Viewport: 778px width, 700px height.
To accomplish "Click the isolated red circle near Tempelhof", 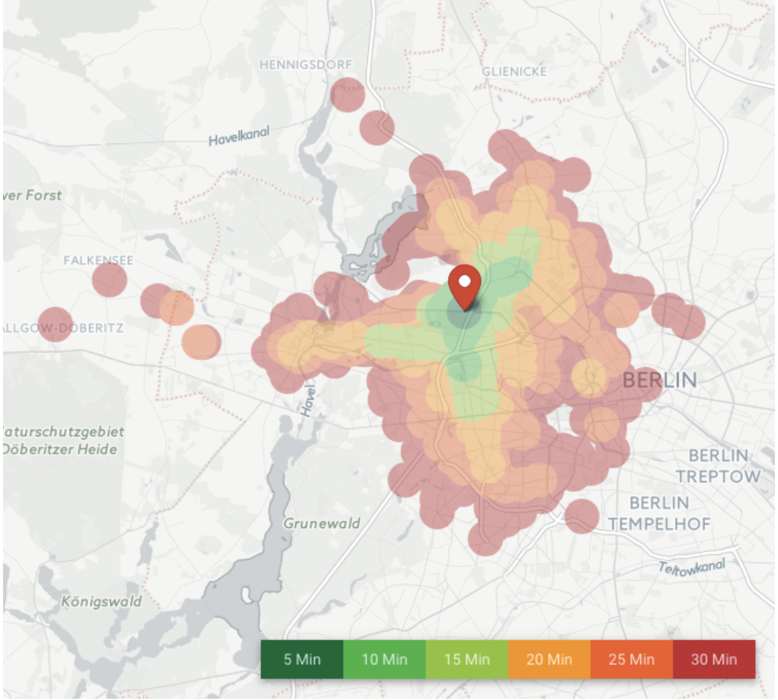I will click(x=582, y=517).
